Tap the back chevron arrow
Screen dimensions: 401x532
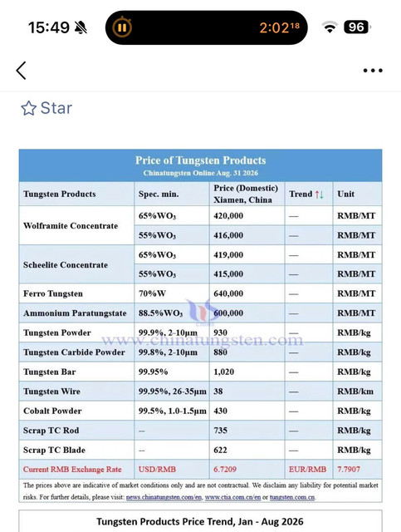tap(21, 71)
